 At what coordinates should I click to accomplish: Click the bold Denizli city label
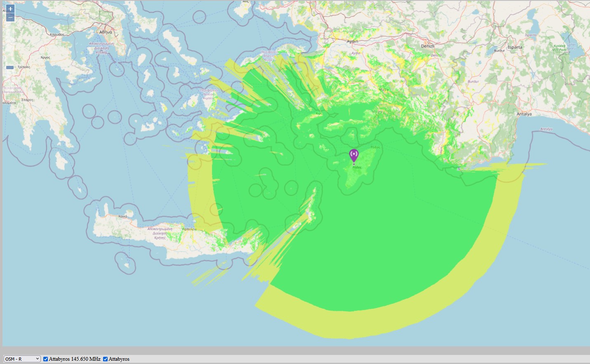(x=428, y=46)
